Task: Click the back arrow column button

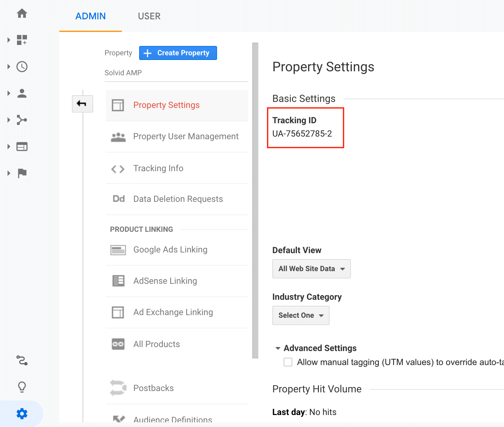Action: 83,104
